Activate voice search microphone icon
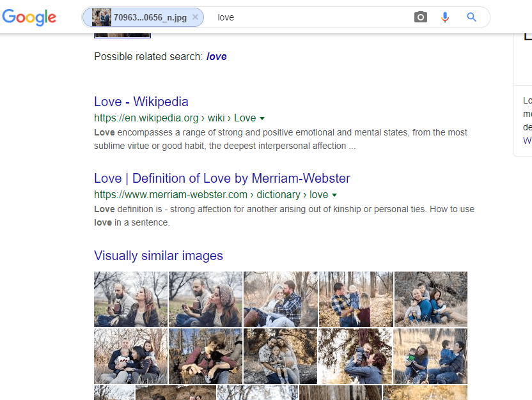The image size is (532, 400). [x=445, y=17]
